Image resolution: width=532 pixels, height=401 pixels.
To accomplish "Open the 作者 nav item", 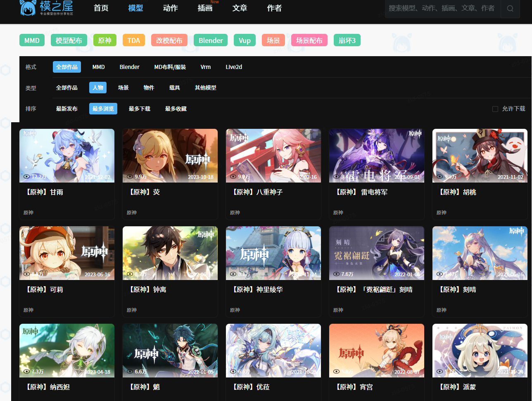I will pos(275,8).
